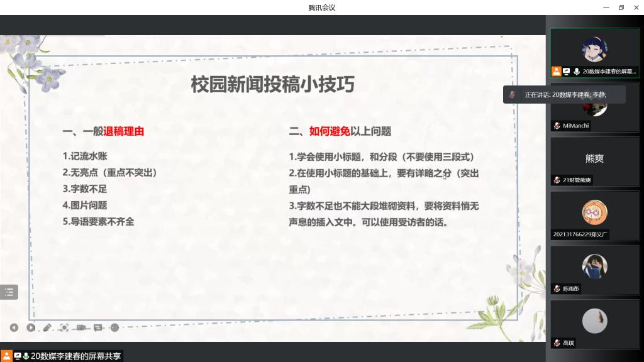Image resolution: width=644 pixels, height=362 pixels.
Task: Click the focus/zoom frame icon in slide toolbar
Action: click(x=64, y=327)
